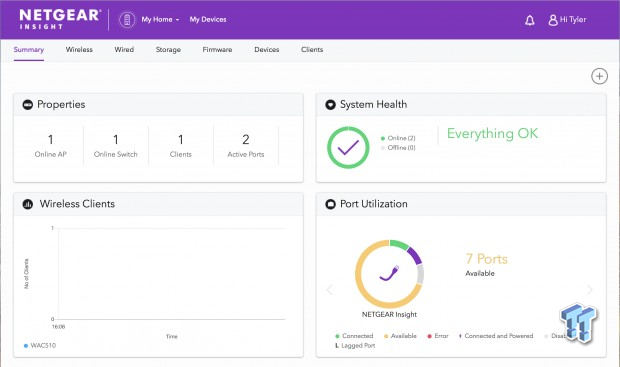Image resolution: width=620 pixels, height=367 pixels.
Task: Expand the My Home dropdown
Action: (x=160, y=19)
